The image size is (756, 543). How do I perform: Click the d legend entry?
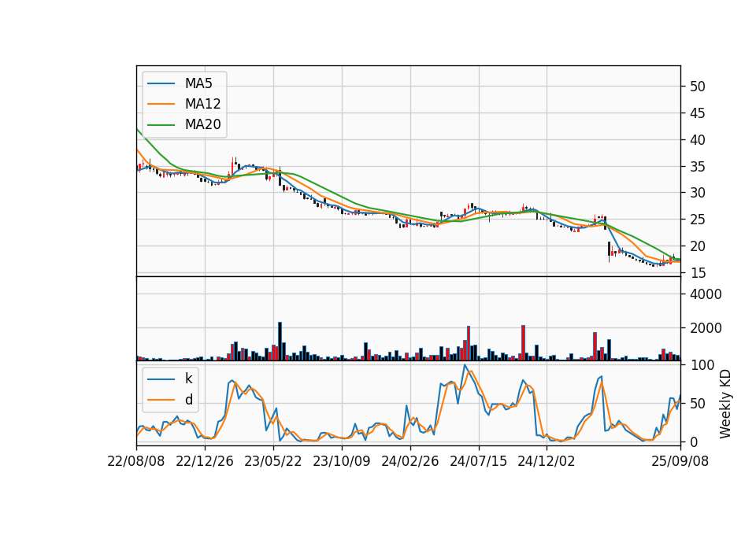click(188, 400)
